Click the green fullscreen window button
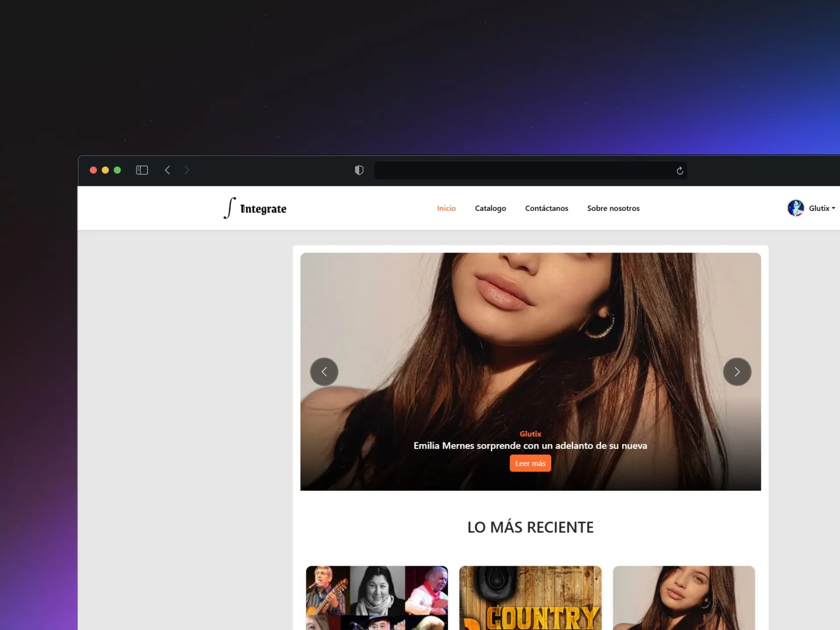The width and height of the screenshot is (840, 630). [117, 170]
